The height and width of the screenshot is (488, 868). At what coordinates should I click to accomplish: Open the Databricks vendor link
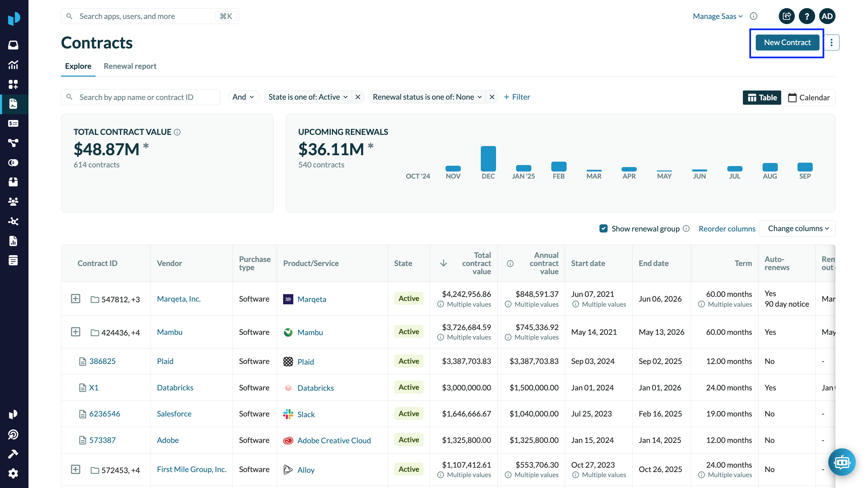tap(175, 388)
